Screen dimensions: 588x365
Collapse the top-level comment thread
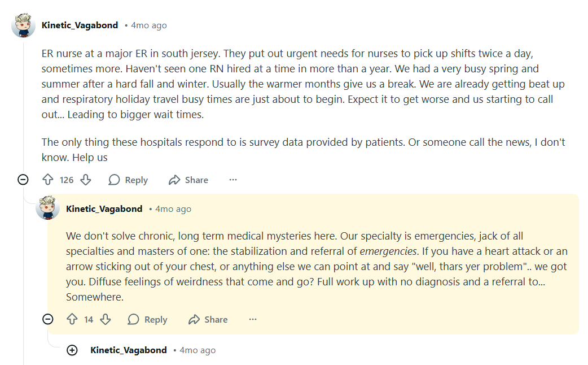pyautogui.click(x=23, y=180)
